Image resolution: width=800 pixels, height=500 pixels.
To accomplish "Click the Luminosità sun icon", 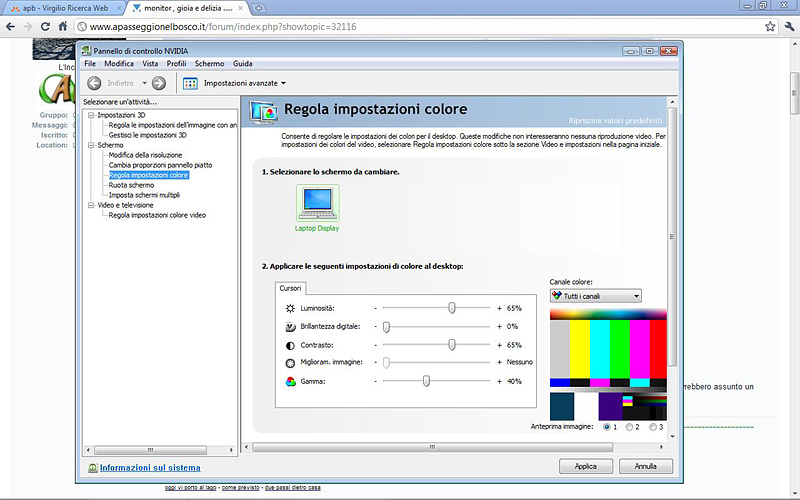I will (x=290, y=309).
